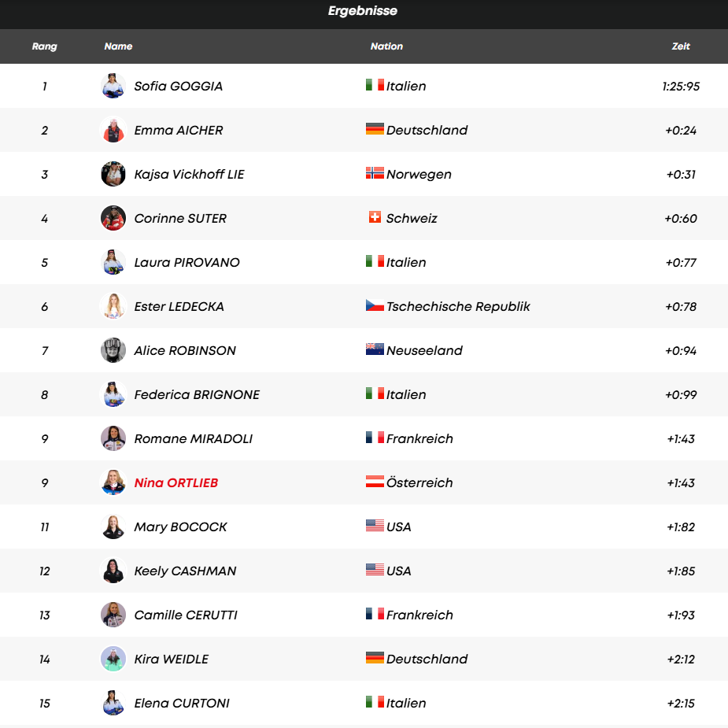The width and height of the screenshot is (728, 728).
Task: Click Emma Aicher's avatar photo
Action: pos(113,130)
